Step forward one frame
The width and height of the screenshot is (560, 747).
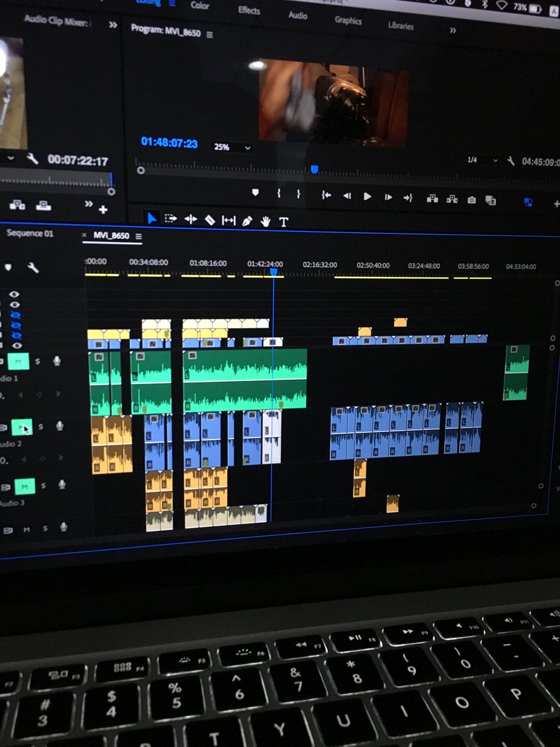[x=388, y=197]
